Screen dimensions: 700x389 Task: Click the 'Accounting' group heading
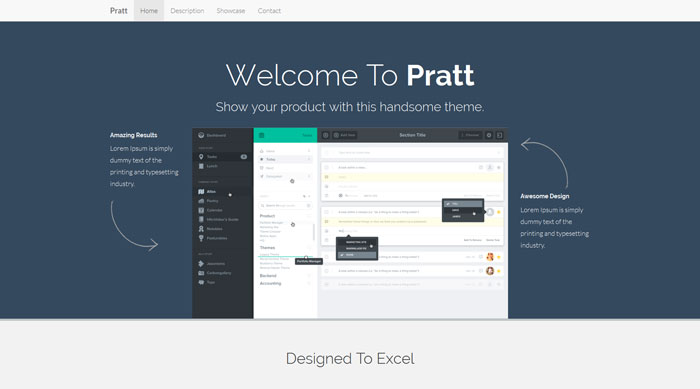(271, 283)
